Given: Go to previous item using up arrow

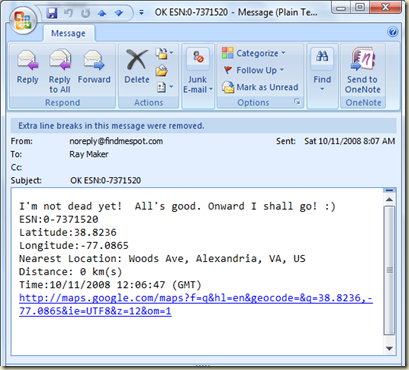Looking at the screenshot, I should tap(102, 13).
